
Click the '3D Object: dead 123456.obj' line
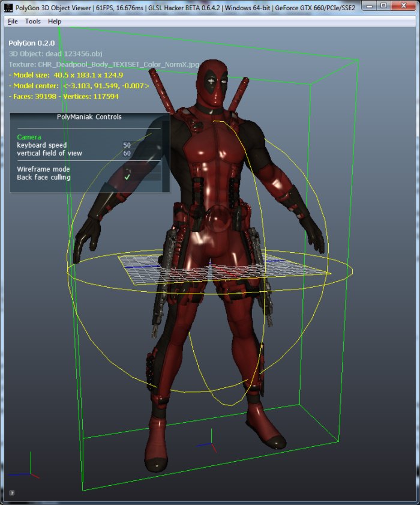(55, 54)
